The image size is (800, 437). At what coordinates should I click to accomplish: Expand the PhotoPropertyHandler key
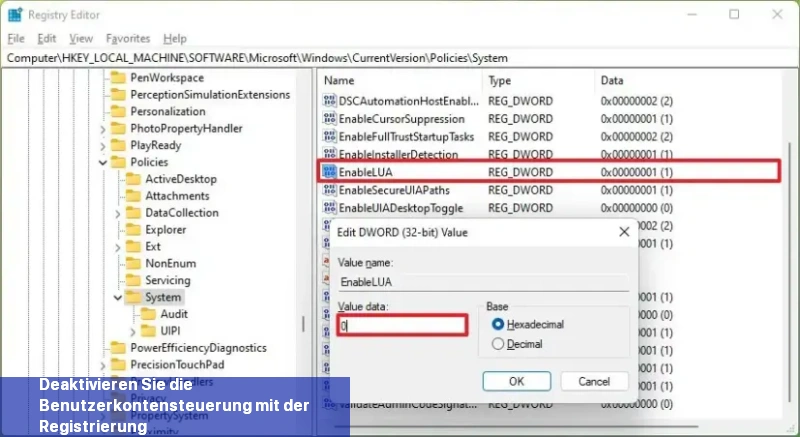103,129
